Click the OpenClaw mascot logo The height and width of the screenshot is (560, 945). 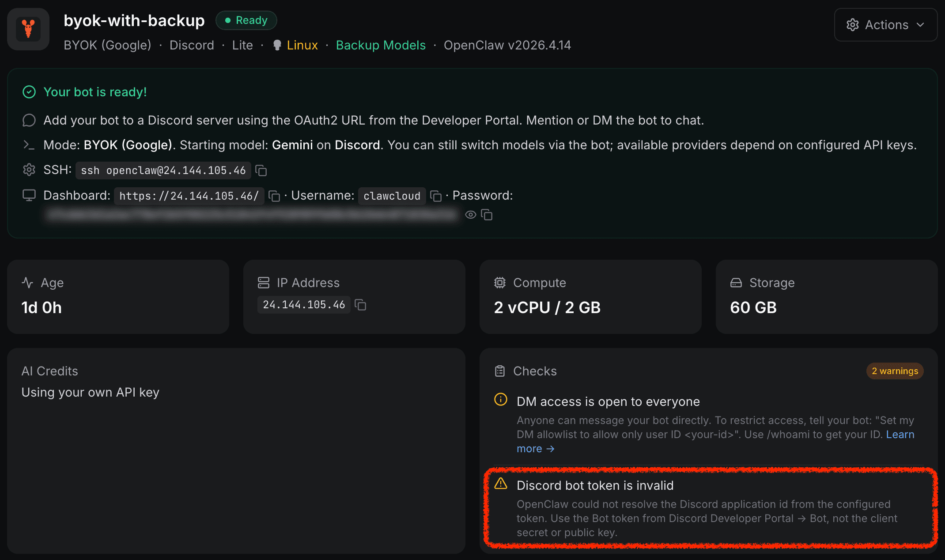point(28,28)
